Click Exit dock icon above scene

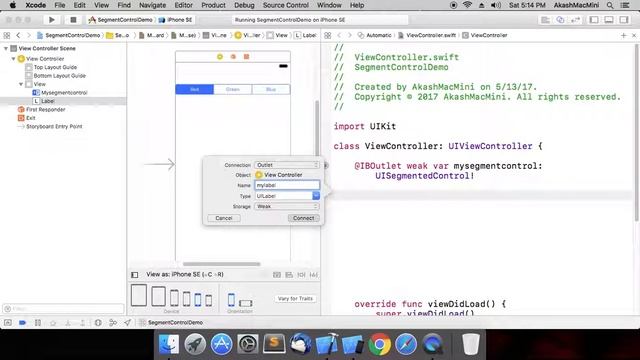click(247, 57)
